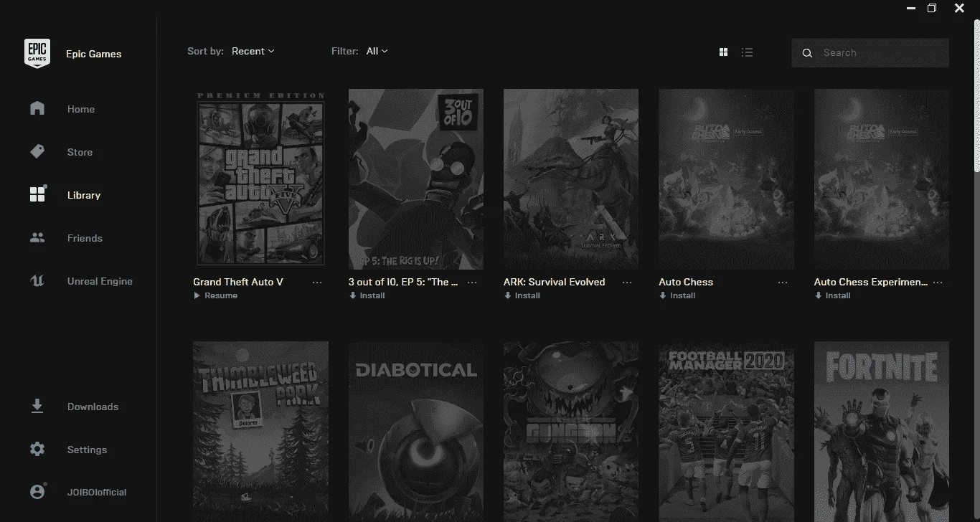
Task: Click the JOIBOofficial account avatar icon
Action: pyautogui.click(x=37, y=492)
